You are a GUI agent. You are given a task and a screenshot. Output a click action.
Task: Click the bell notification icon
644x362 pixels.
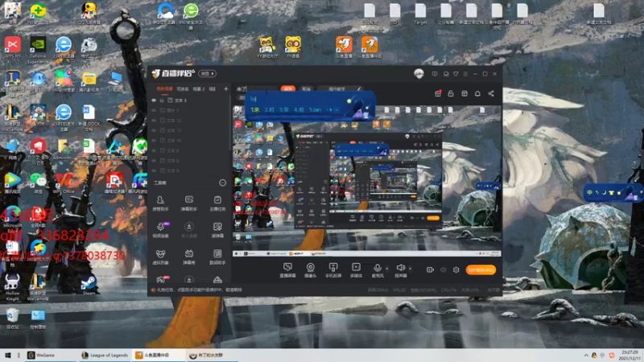point(477,93)
